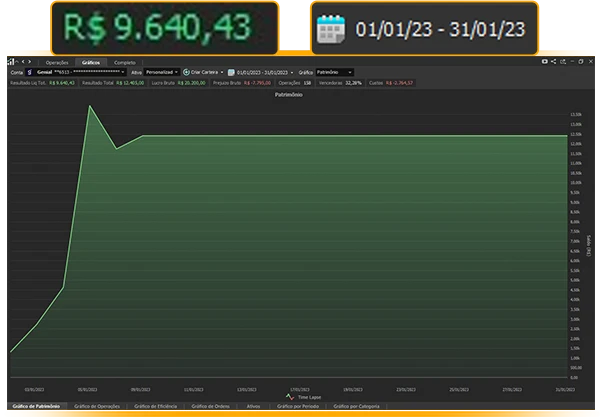Click the Criar Carteira plus icon

[186, 72]
